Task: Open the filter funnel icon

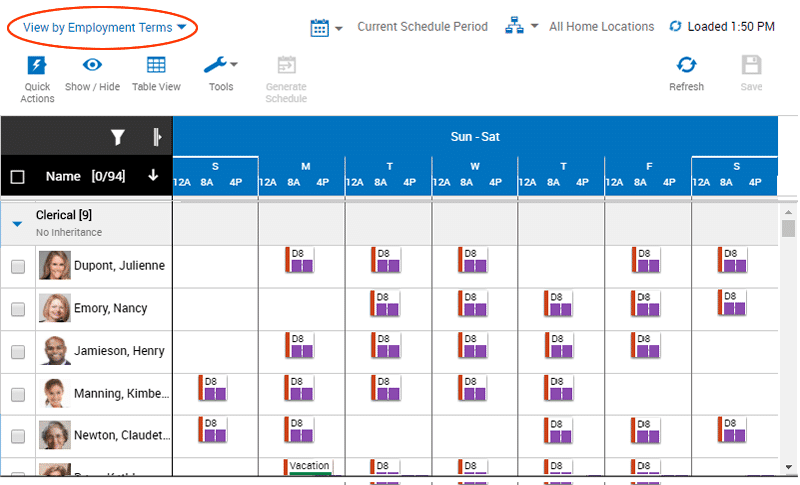Action: pyautogui.click(x=117, y=137)
